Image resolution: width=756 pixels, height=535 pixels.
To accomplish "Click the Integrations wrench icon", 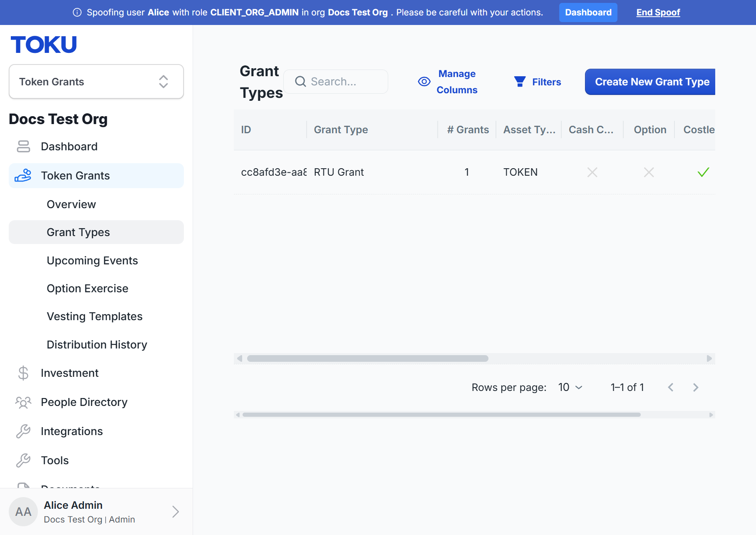I will pyautogui.click(x=23, y=431).
